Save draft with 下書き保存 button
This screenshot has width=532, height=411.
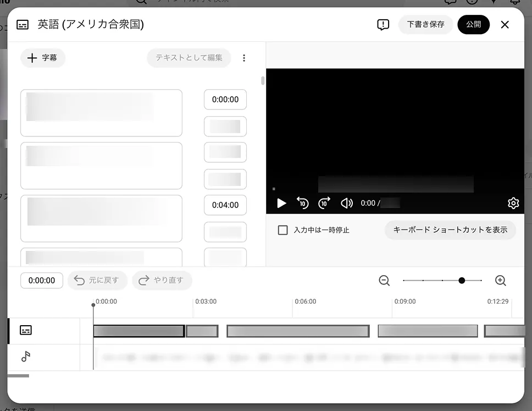(425, 24)
